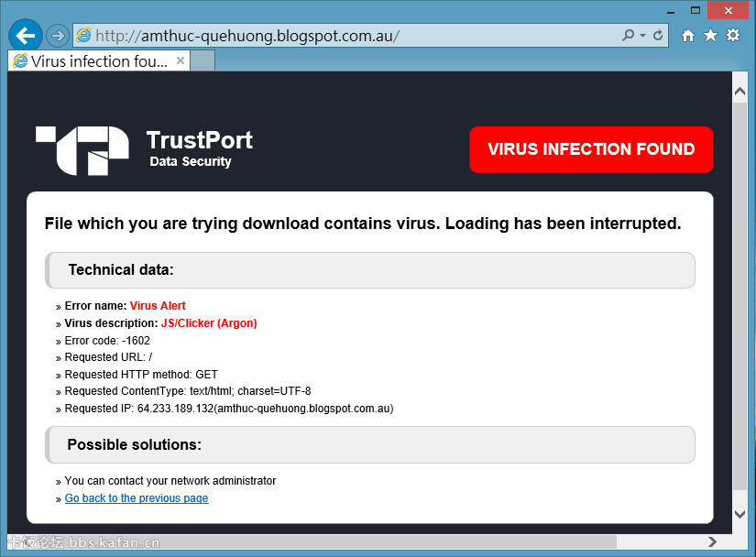The image size is (756, 557).
Task: Click 'You can contact your network administrator' text
Action: click(170, 481)
